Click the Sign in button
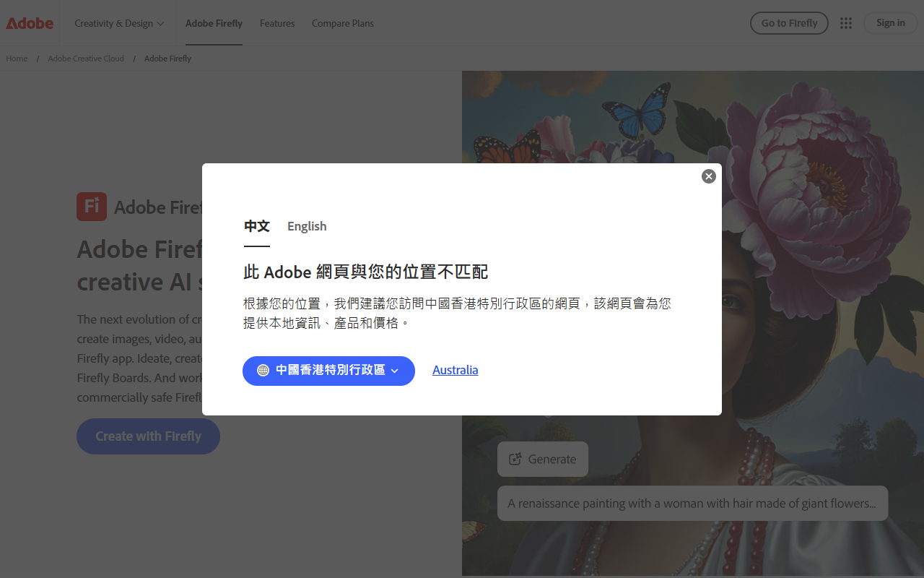 coord(891,23)
